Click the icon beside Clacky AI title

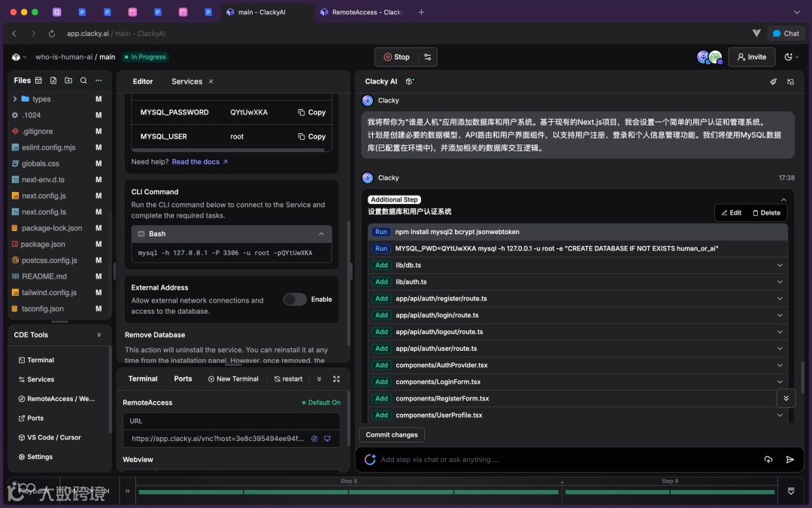coord(410,81)
